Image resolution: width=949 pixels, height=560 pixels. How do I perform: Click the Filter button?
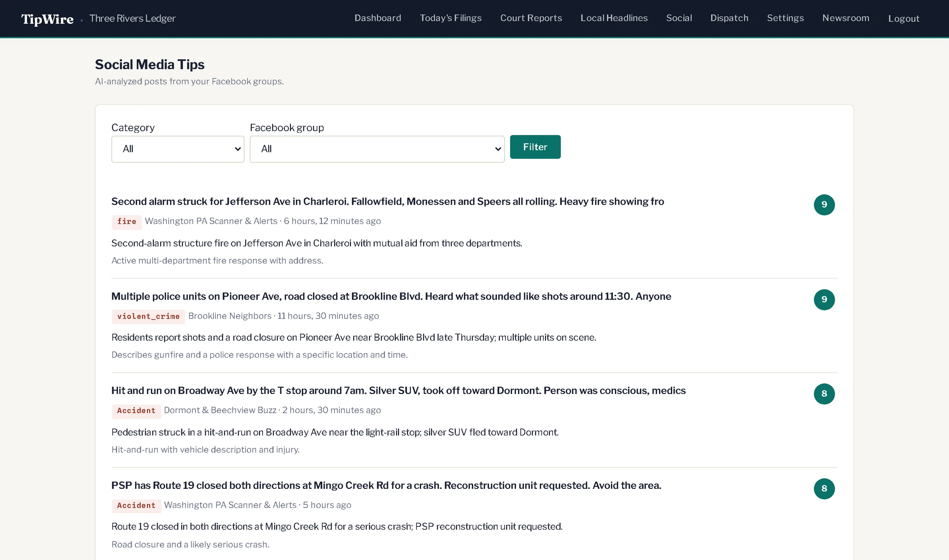click(535, 147)
